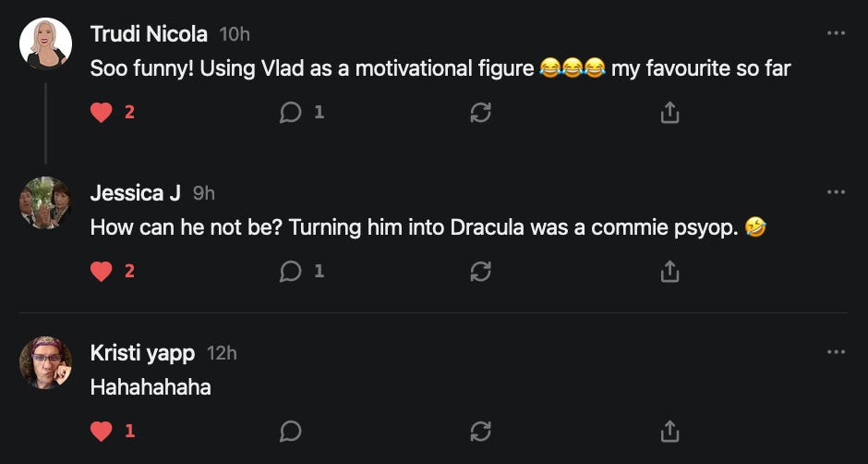Click Trudi Nicola's blonde avatar image
868x464 pixels.
(x=45, y=43)
